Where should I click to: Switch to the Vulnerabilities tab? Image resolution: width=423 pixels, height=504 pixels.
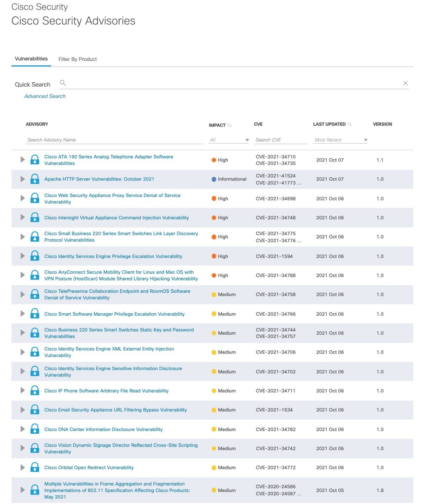[31, 59]
